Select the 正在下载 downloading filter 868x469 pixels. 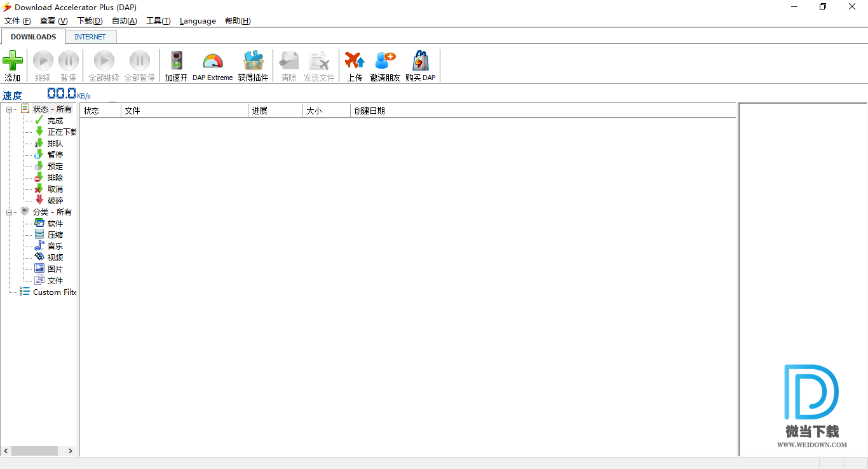62,132
